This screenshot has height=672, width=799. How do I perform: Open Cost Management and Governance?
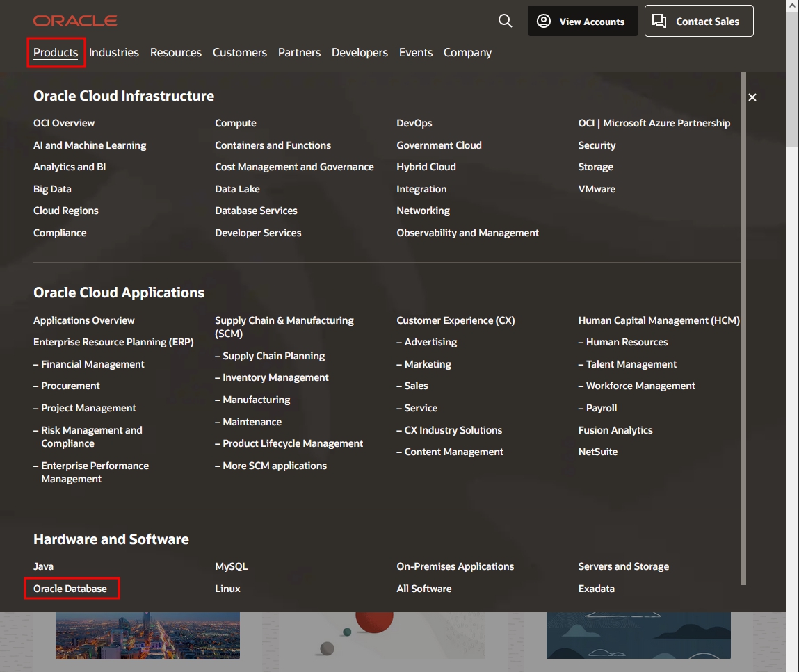click(x=294, y=167)
